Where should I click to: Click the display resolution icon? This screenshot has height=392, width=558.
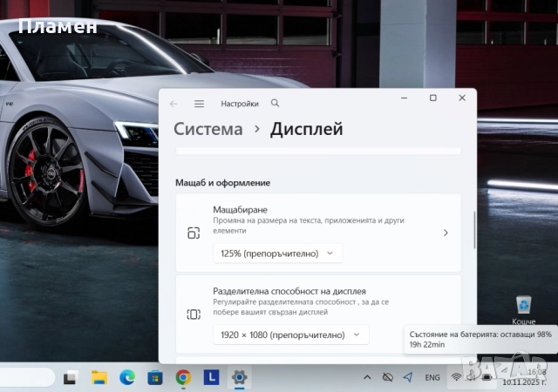[x=194, y=314]
